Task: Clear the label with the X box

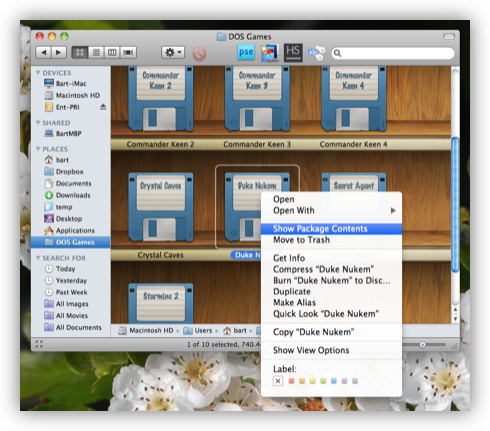Action: (x=278, y=381)
